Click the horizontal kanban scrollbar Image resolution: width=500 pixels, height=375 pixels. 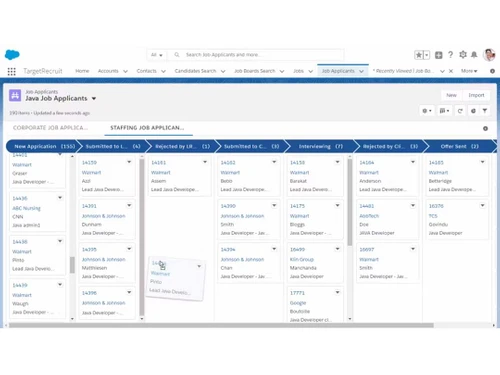point(221,325)
